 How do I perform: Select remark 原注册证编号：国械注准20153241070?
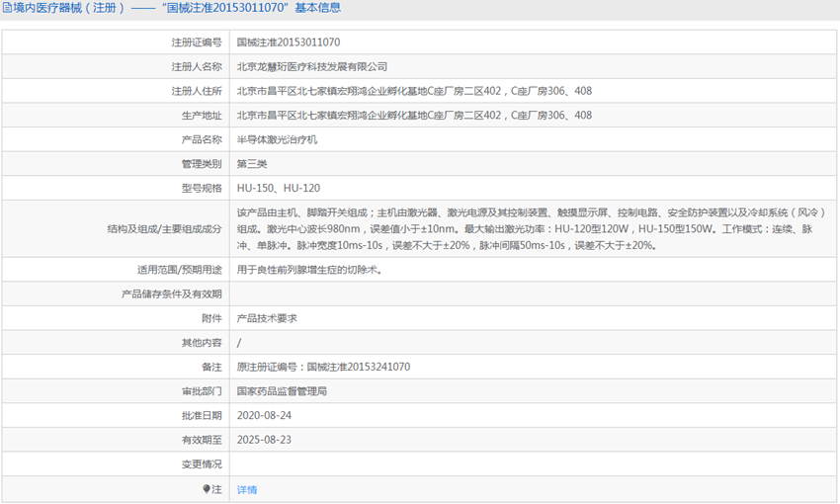point(323,367)
